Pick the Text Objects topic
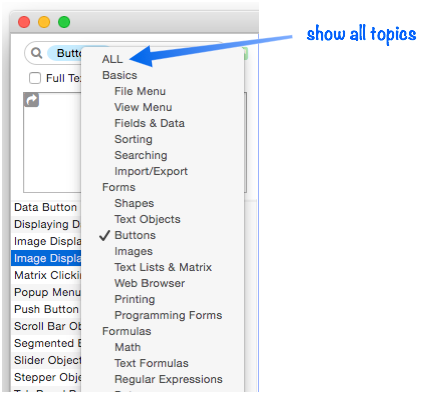The height and width of the screenshot is (394, 435). coord(147,219)
